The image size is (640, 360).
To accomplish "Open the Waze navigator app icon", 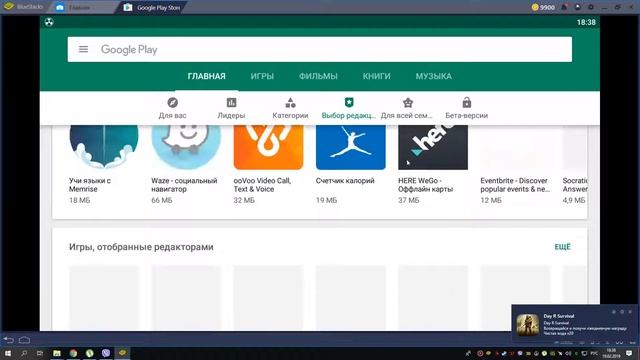I will tap(186, 147).
